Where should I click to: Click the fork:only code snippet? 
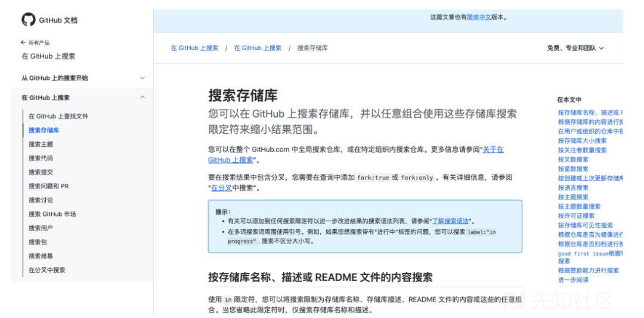[417, 178]
